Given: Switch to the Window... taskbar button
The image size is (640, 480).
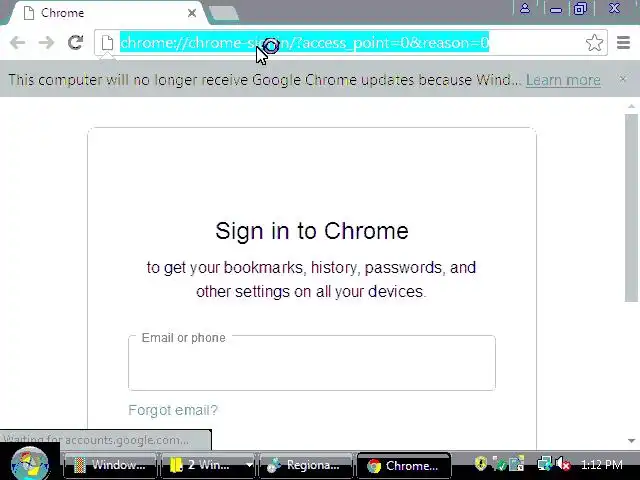Looking at the screenshot, I should 110,465.
